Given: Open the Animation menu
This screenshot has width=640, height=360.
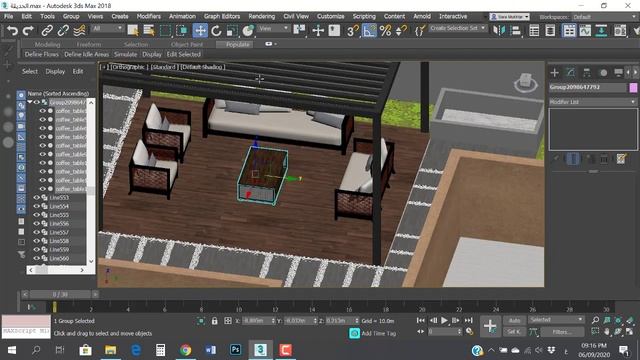Looking at the screenshot, I should pos(182,16).
